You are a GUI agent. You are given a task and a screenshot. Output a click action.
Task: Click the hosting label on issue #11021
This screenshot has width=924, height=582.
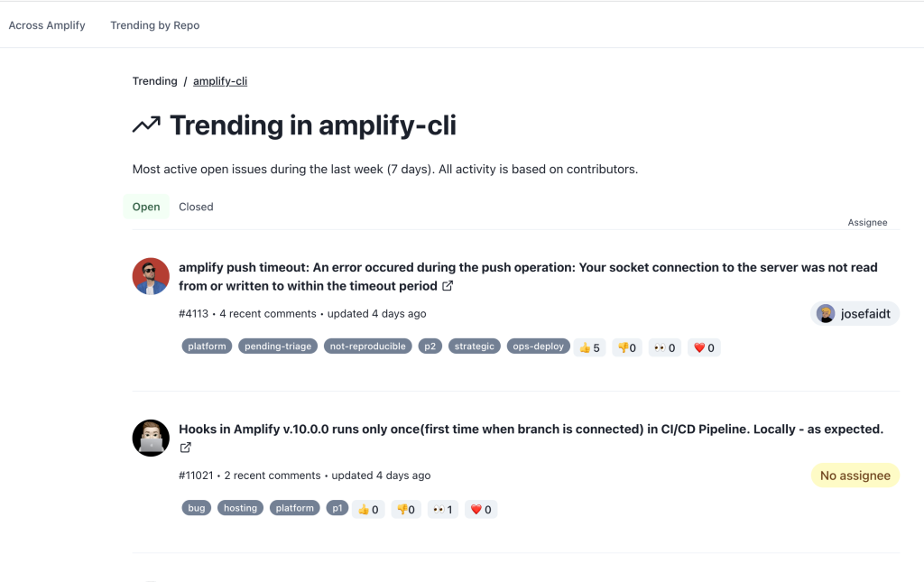(240, 507)
